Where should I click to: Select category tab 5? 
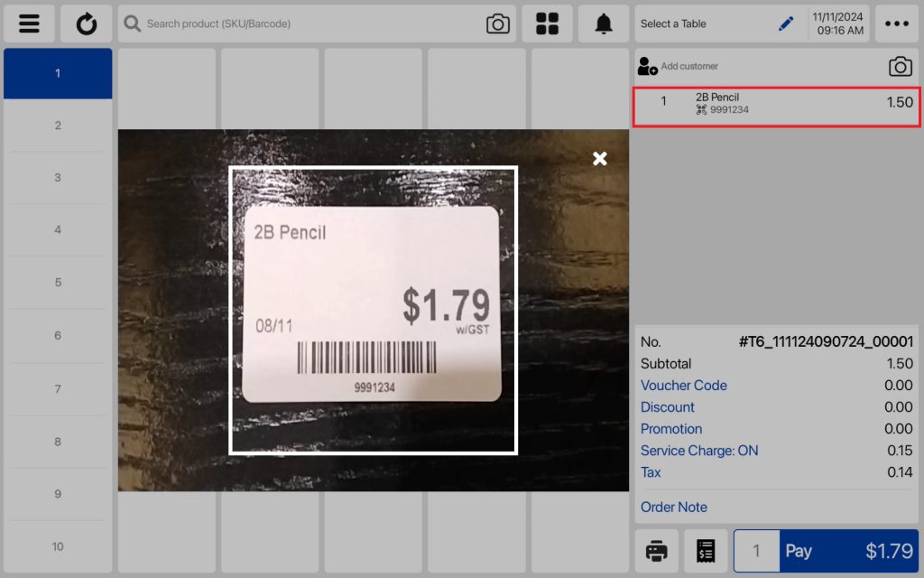coord(58,283)
